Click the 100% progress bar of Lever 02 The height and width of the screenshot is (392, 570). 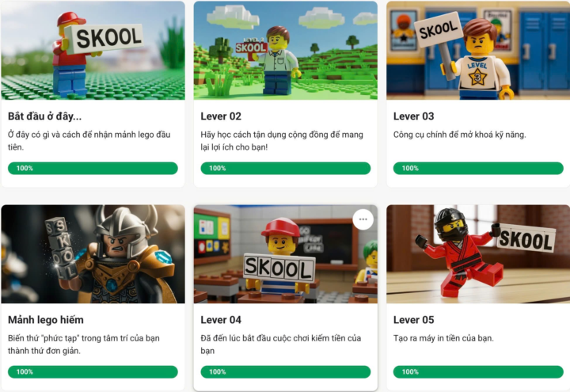[x=285, y=169]
